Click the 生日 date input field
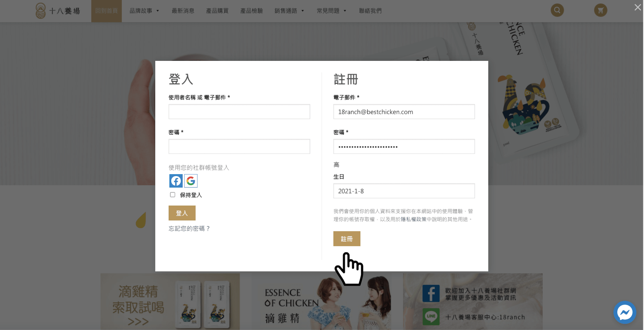644x330 pixels. click(x=404, y=191)
